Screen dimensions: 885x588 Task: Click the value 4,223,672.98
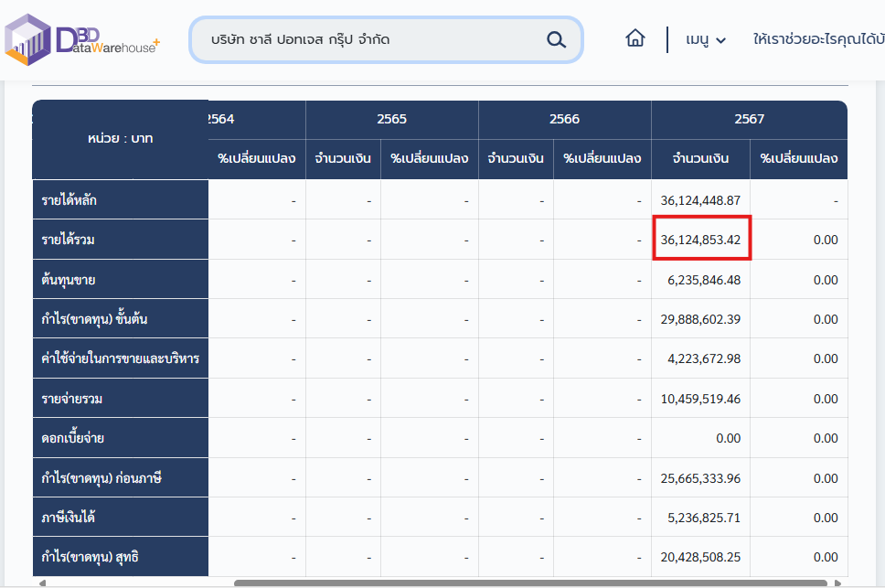pyautogui.click(x=704, y=358)
